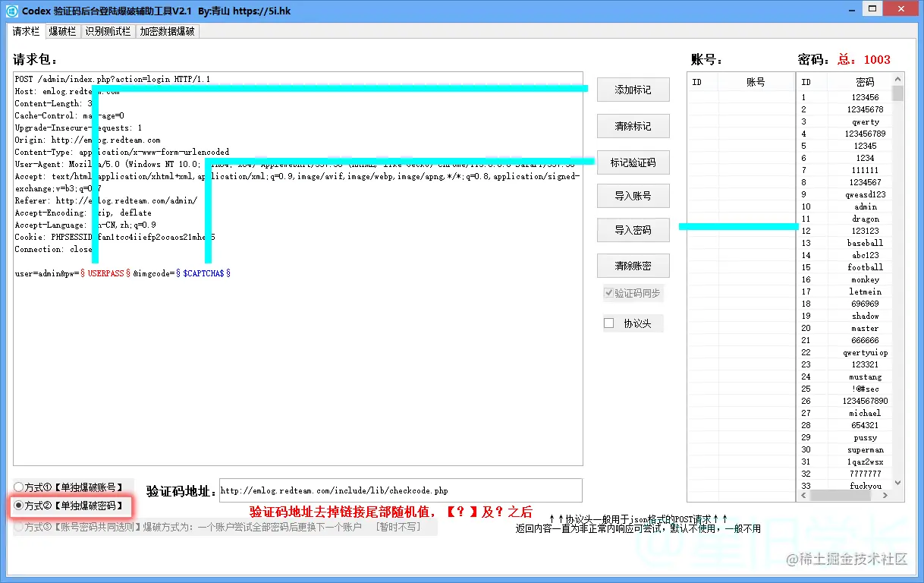924x583 pixels.
Task: Click the ID header of account list
Action: click(703, 82)
